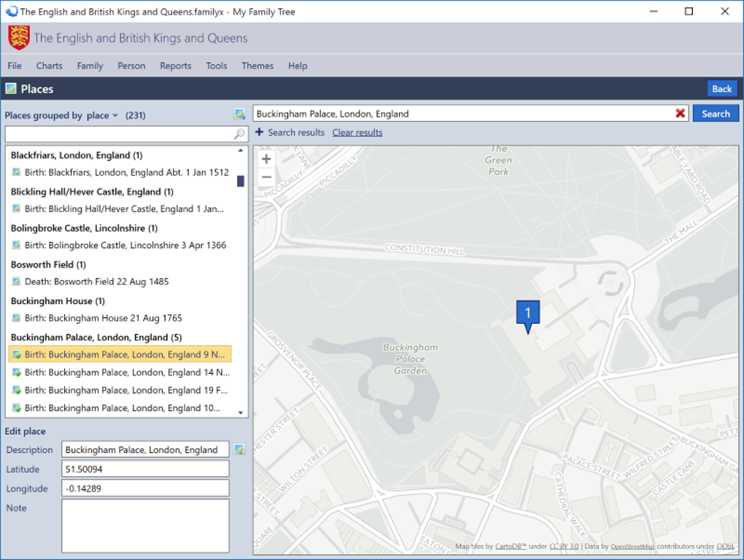Click the Note text area
This screenshot has height=560, width=744.
[x=145, y=526]
